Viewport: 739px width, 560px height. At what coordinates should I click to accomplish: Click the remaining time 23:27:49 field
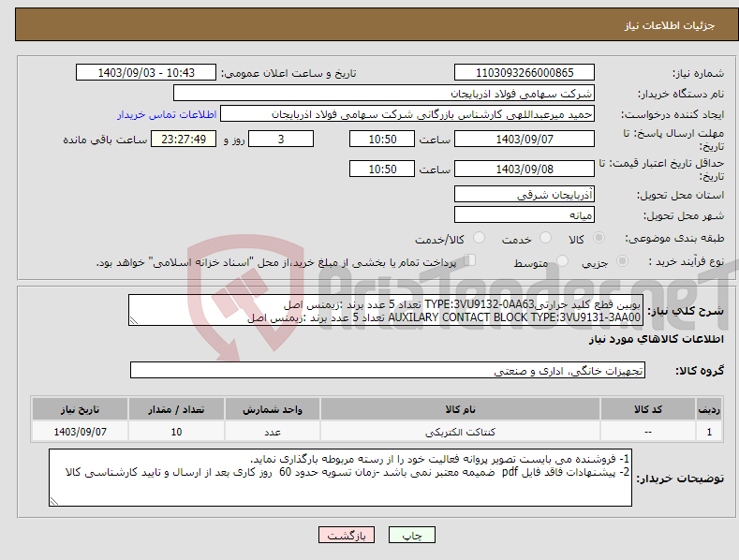click(x=184, y=139)
